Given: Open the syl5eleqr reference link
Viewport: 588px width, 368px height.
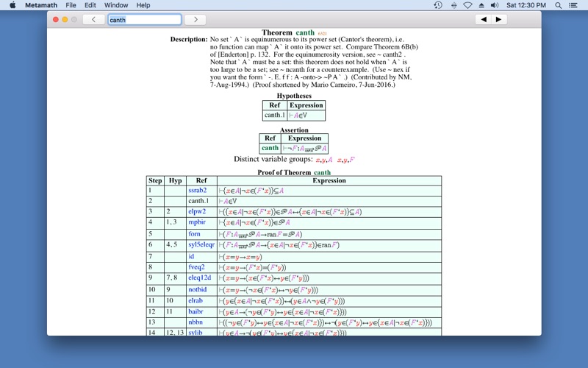Looking at the screenshot, I should [201, 244].
